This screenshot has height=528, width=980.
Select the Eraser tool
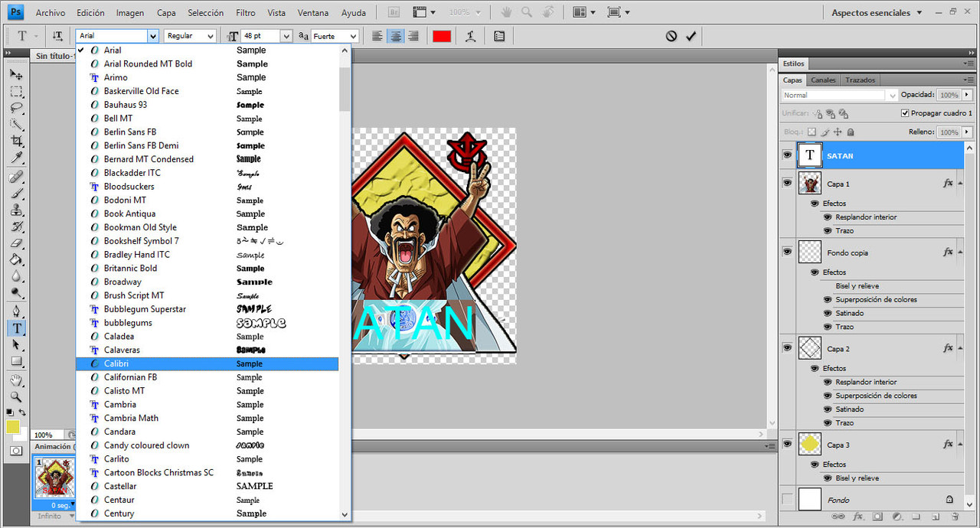point(16,243)
